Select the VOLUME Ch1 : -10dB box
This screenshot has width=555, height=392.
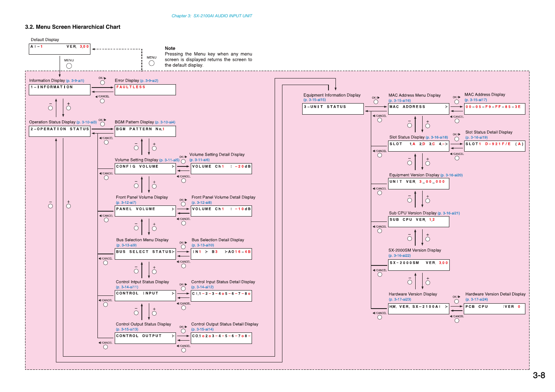tap(221, 211)
